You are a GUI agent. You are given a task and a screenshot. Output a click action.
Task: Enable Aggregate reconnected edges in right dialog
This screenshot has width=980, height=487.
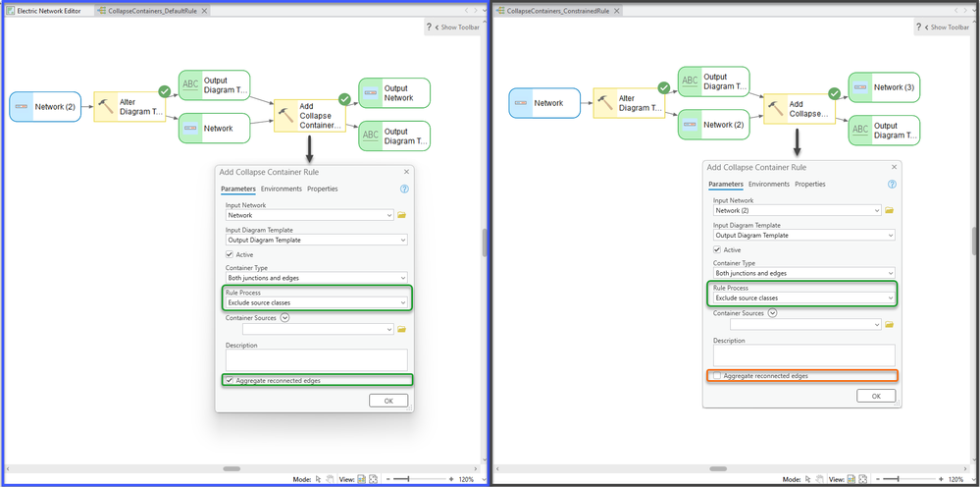[x=717, y=376]
